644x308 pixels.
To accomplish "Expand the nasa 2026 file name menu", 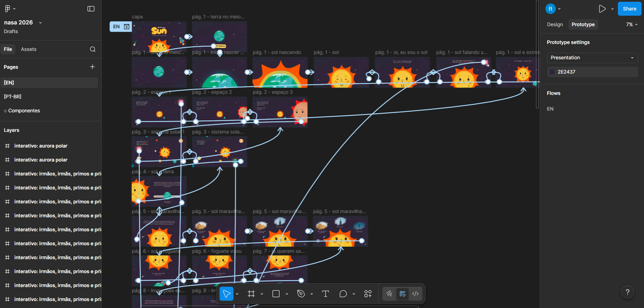I will coord(40,23).
